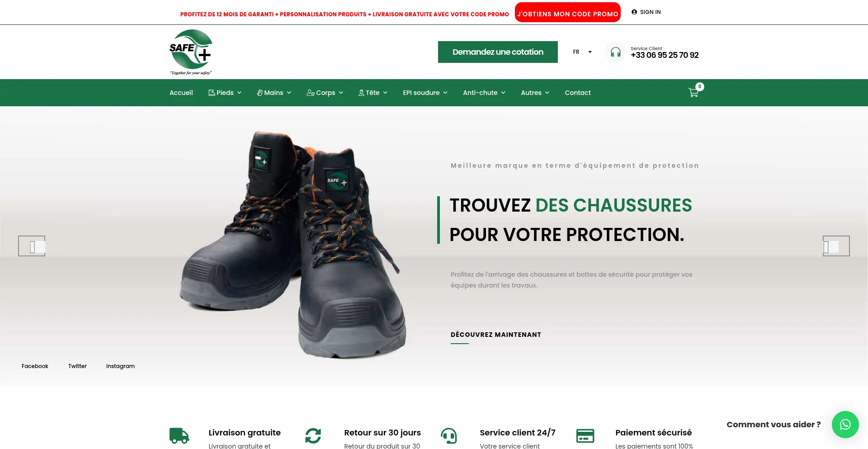Advance to next slide arrow

836,246
